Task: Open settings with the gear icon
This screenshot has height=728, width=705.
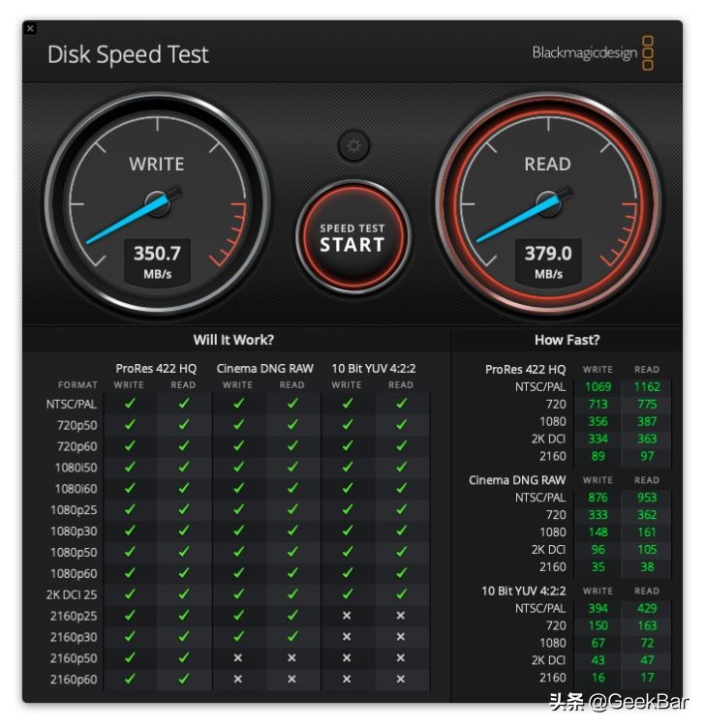Action: tap(353, 146)
